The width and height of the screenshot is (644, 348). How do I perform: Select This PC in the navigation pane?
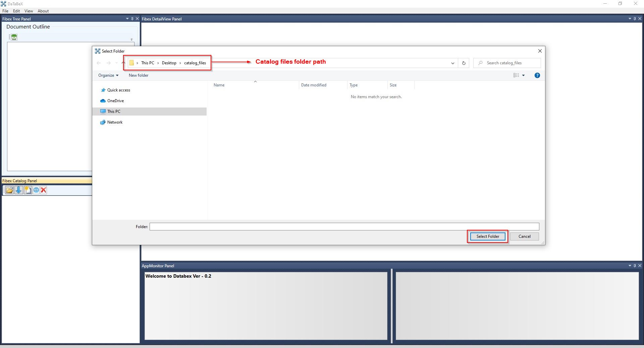[114, 112]
